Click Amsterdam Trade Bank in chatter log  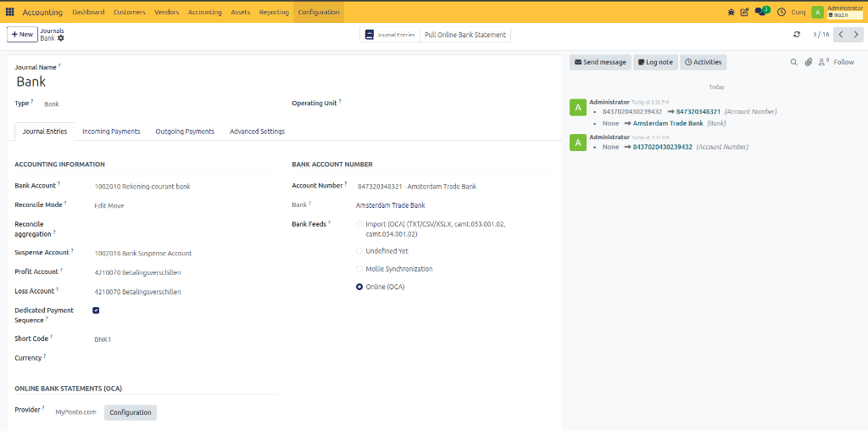[x=668, y=123]
